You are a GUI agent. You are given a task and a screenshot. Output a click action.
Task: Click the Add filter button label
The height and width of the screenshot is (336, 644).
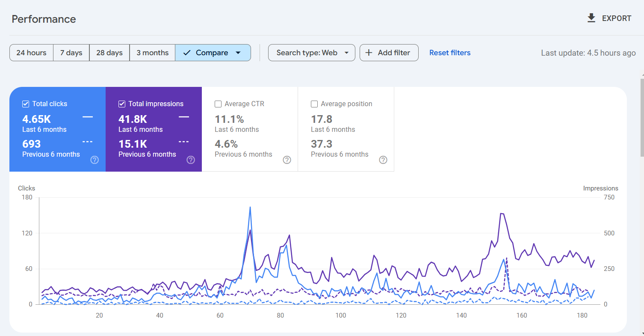[x=394, y=53]
